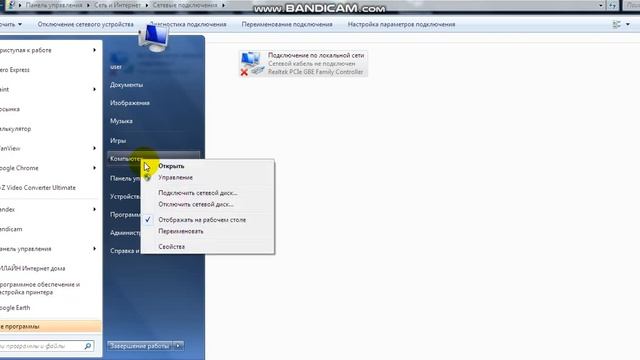Image resolution: width=640 pixels, height=360 pixels.
Task: Launch A-Z Video Converter Ultimate
Action: (38, 188)
